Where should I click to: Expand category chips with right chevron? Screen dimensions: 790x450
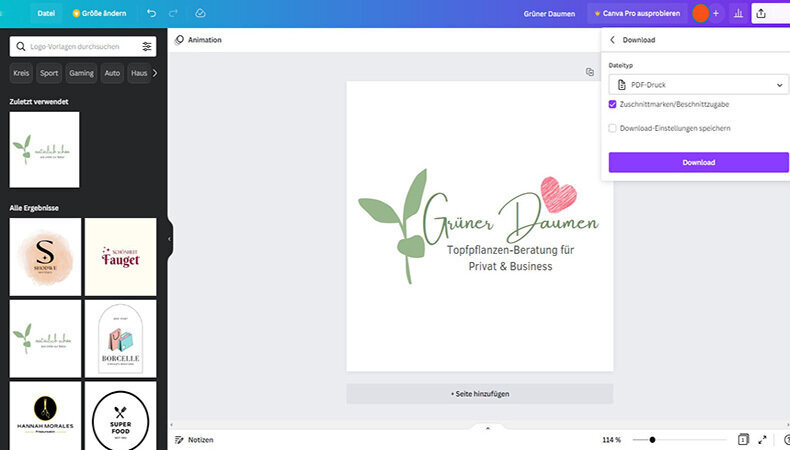tap(154, 73)
